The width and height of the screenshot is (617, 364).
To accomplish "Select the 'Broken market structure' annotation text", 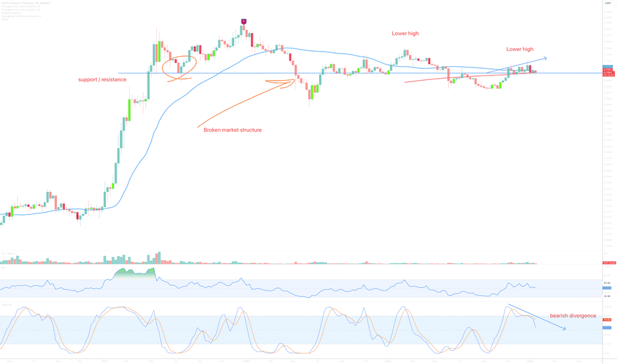I will coord(232,130).
